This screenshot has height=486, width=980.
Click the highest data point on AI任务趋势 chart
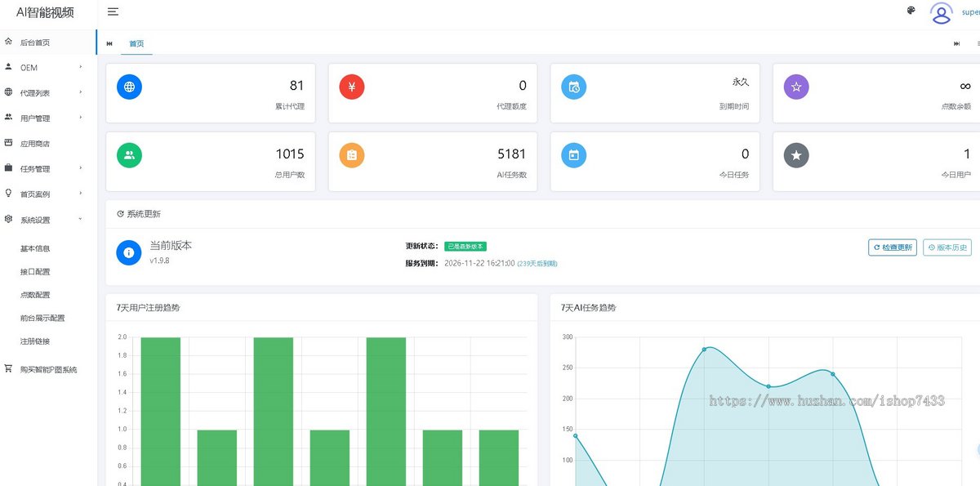[704, 350]
